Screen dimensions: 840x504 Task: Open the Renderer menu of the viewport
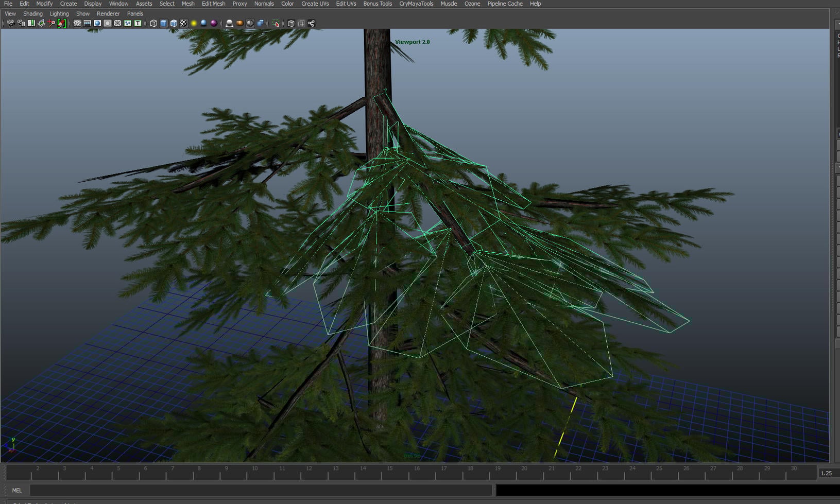click(108, 13)
